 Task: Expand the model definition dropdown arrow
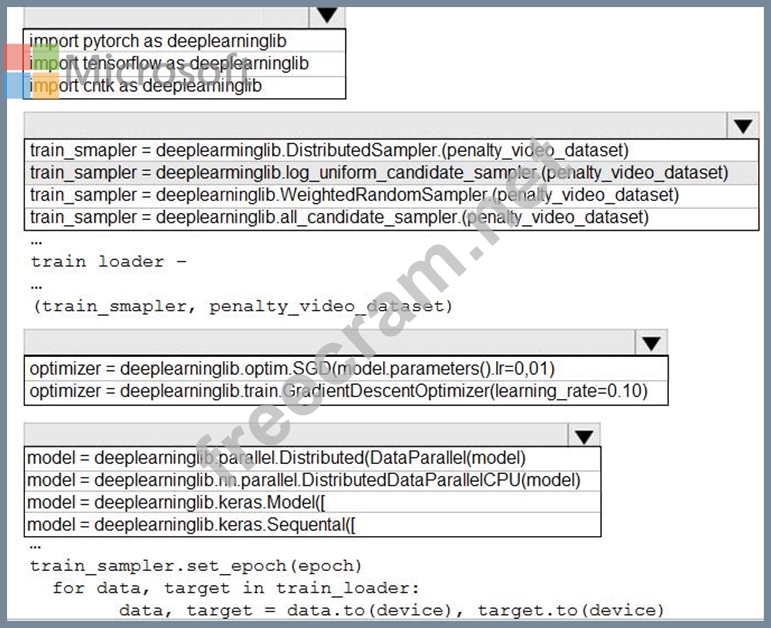(x=584, y=436)
